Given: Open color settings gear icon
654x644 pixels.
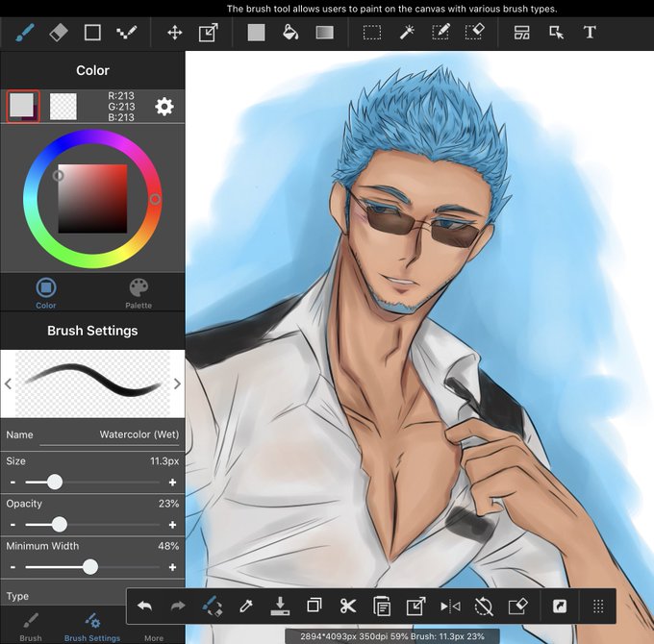Looking at the screenshot, I should 164,107.
